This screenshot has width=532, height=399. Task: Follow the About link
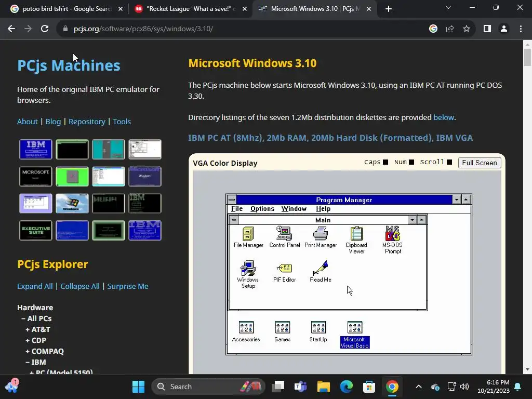(28, 122)
